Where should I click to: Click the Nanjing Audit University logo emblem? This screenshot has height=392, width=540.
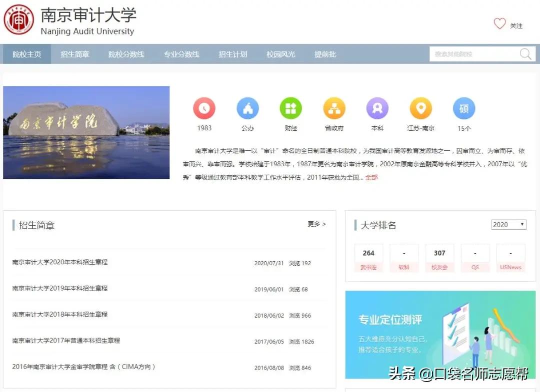click(19, 19)
